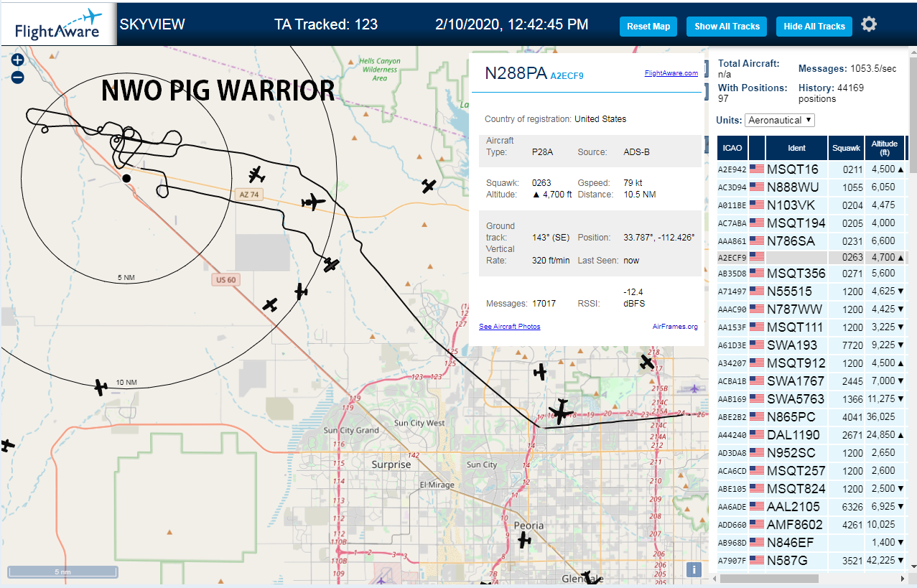Click the N288PA title in info panel
This screenshot has height=588, width=917.
pyautogui.click(x=516, y=73)
